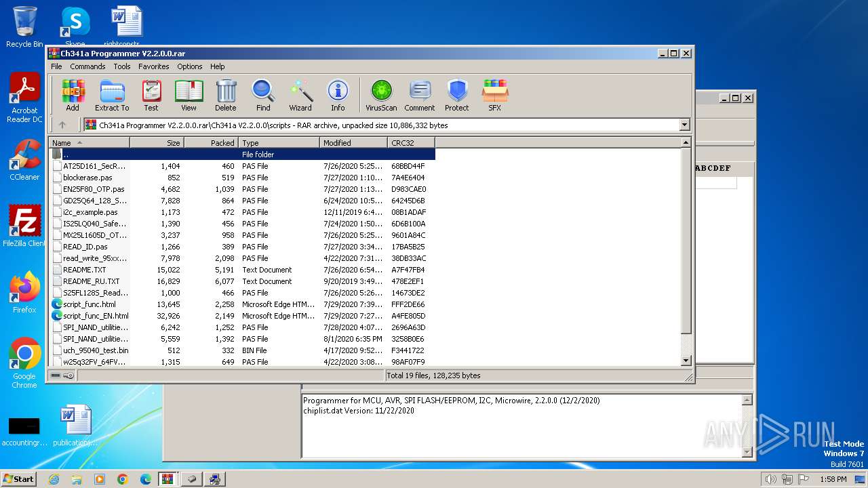Show archive Info
Viewport: 868px width, 488px height.
coord(338,96)
